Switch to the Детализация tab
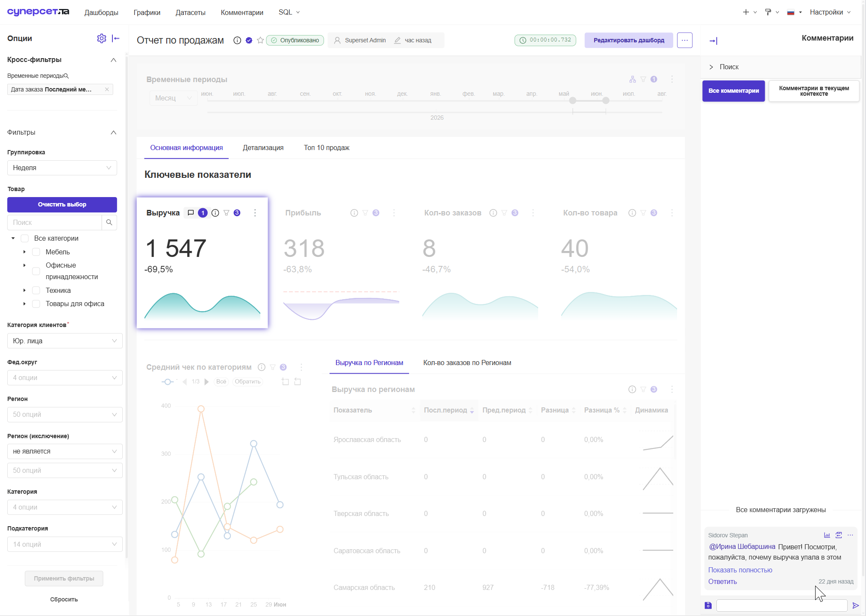The image size is (866, 616). coord(263,147)
